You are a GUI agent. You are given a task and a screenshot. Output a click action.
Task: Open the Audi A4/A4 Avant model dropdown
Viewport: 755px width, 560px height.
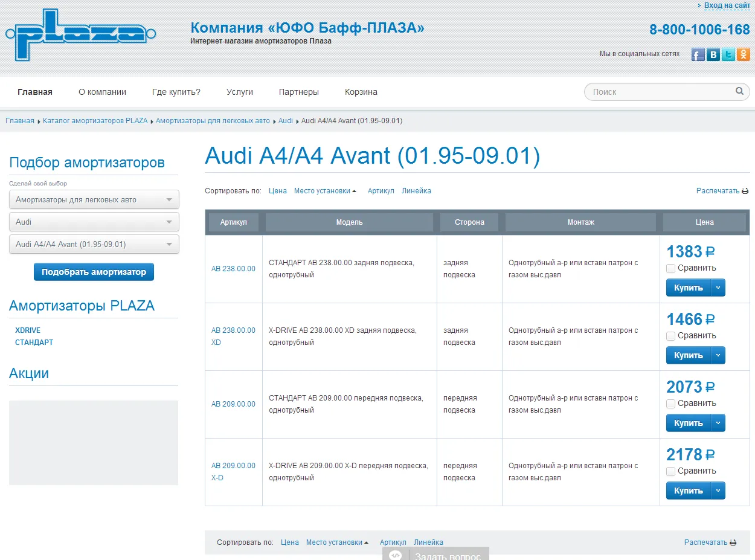(94, 244)
